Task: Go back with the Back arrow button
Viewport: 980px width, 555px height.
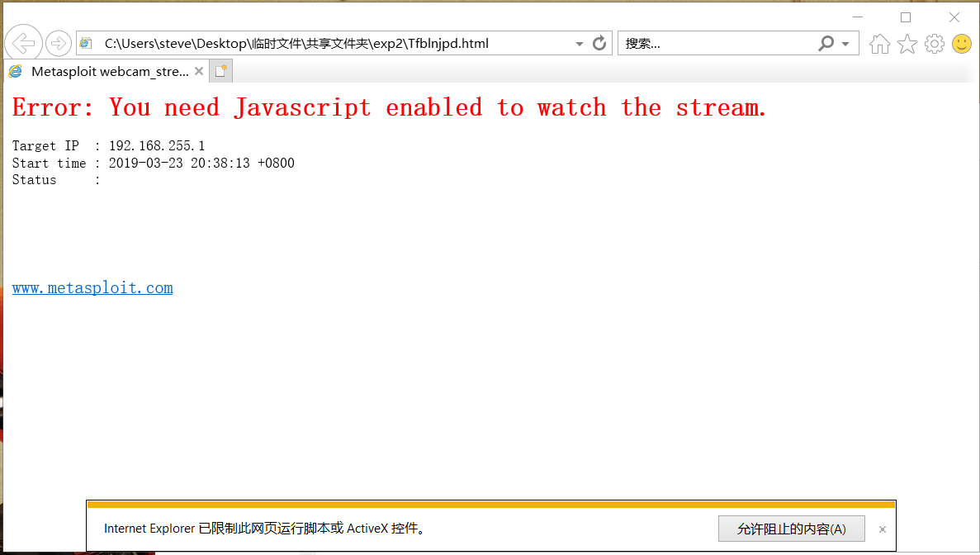Action: tap(24, 44)
